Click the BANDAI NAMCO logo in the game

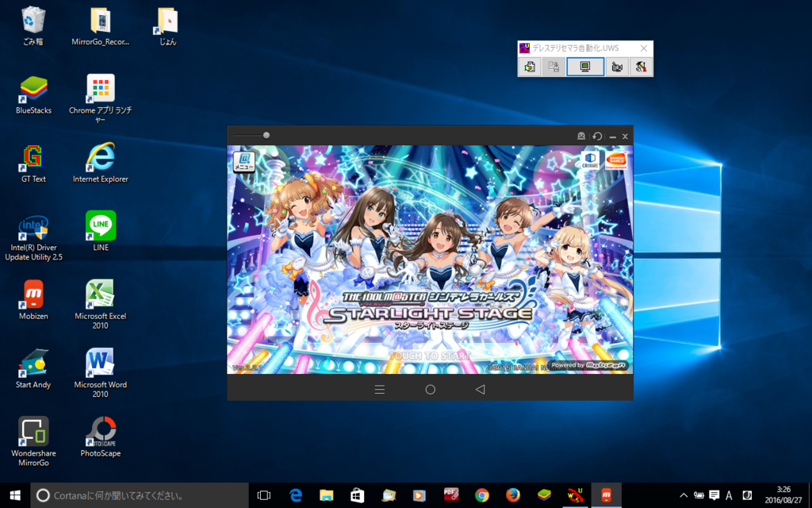(x=616, y=160)
